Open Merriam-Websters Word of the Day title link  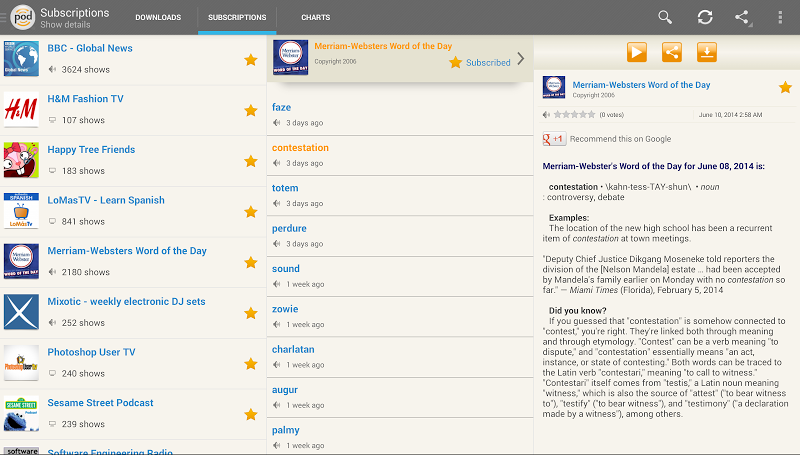pos(641,85)
